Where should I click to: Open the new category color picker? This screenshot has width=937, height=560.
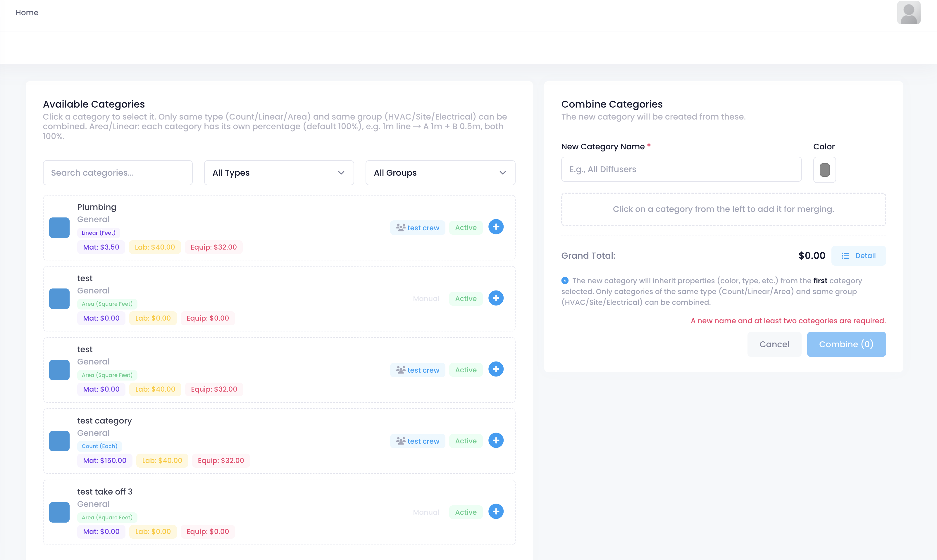pos(824,170)
